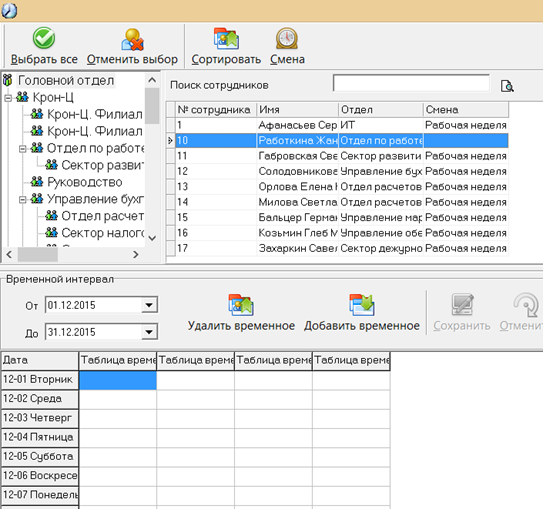Click the Добавить временное icon
Screen dimensions: 543x509
(x=362, y=305)
